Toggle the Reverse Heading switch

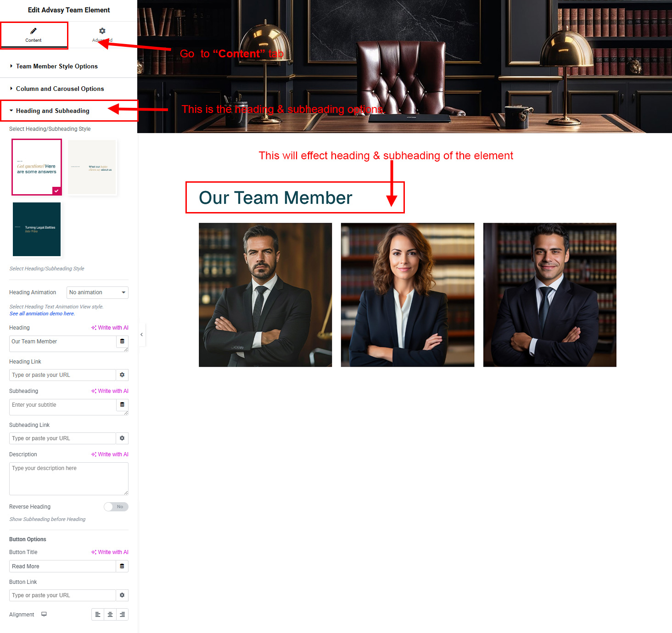click(x=116, y=507)
